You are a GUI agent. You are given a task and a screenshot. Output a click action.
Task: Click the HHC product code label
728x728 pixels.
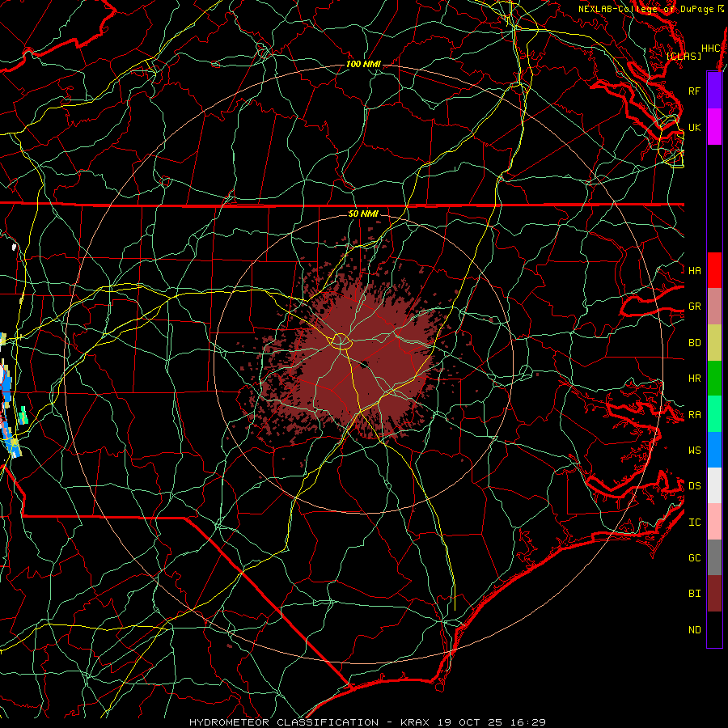point(711,49)
